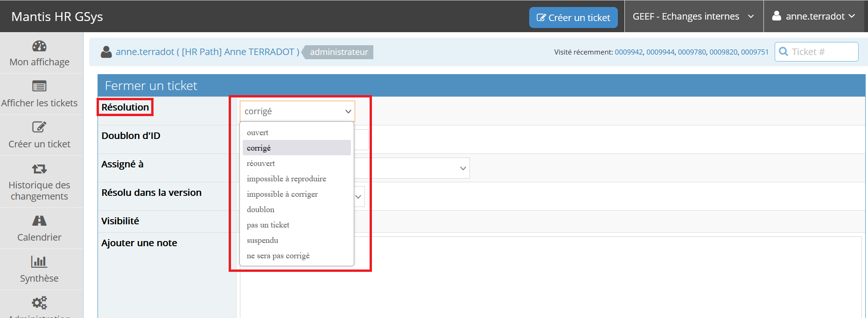
Task: Choose 'doublon' from the resolution list
Action: pyautogui.click(x=260, y=209)
